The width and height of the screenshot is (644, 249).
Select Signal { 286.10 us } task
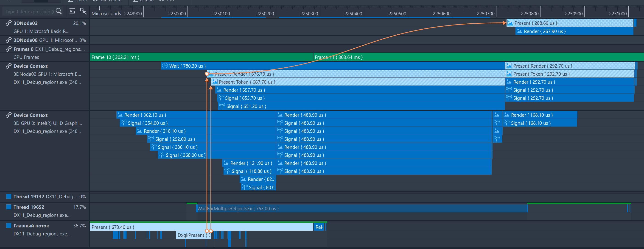click(x=213, y=147)
